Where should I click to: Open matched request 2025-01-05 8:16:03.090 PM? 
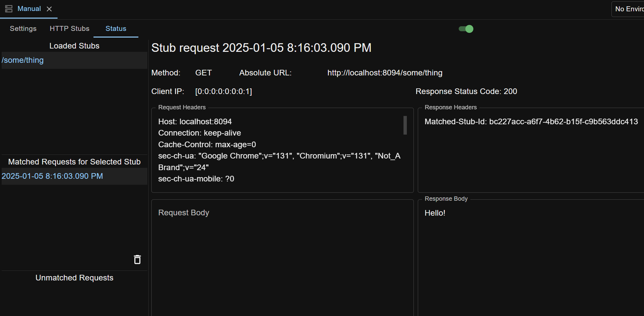click(75, 176)
